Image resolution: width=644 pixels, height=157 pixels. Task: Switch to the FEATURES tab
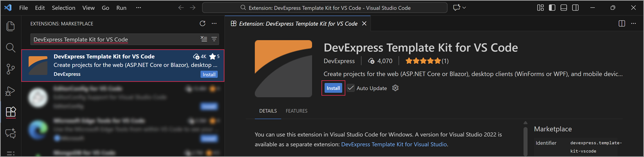point(297,111)
